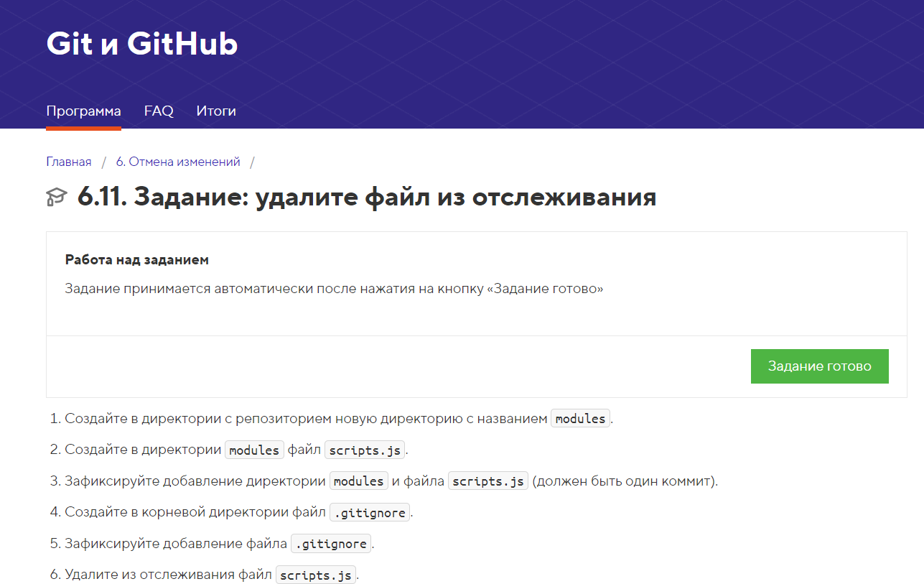Click modules code tag in step 3

click(359, 481)
